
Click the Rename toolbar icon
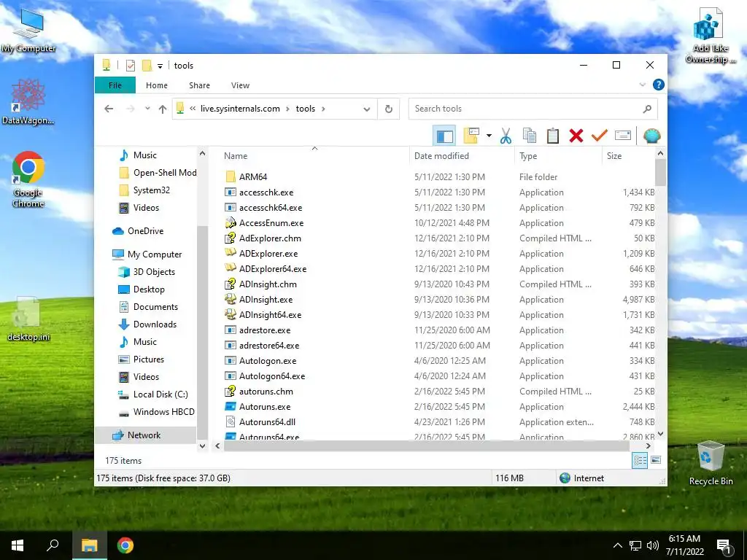pyautogui.click(x=623, y=136)
